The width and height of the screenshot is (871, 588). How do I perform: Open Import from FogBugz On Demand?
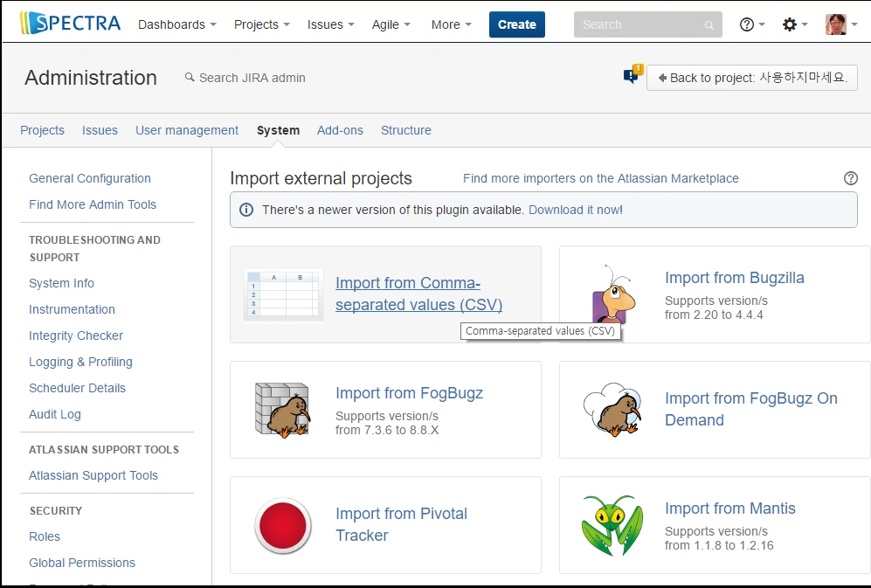coord(751,409)
